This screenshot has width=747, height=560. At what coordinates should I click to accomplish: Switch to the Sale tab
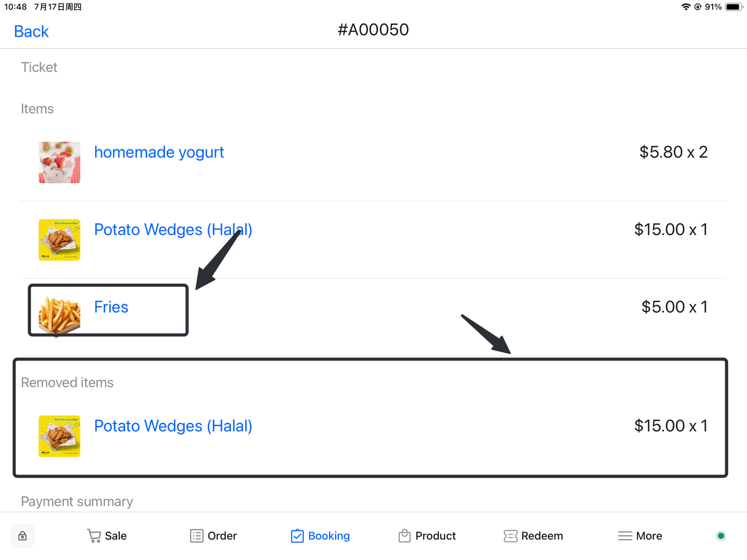point(116,535)
